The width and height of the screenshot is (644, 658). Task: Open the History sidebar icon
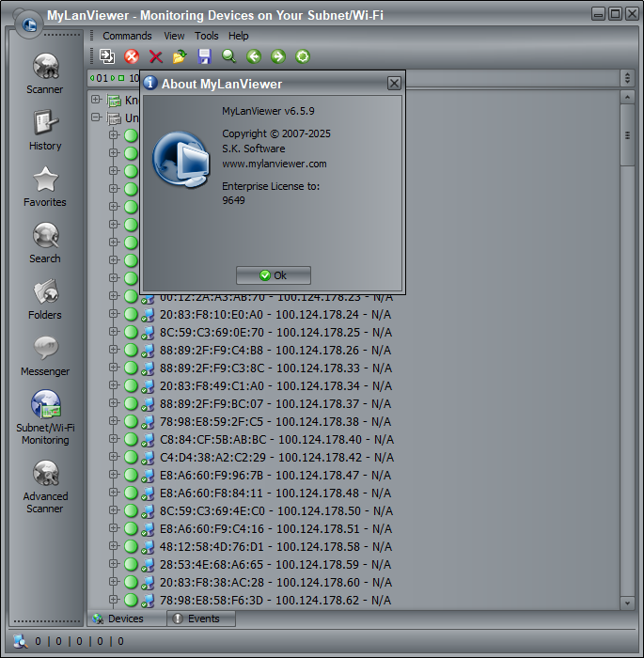[45, 122]
